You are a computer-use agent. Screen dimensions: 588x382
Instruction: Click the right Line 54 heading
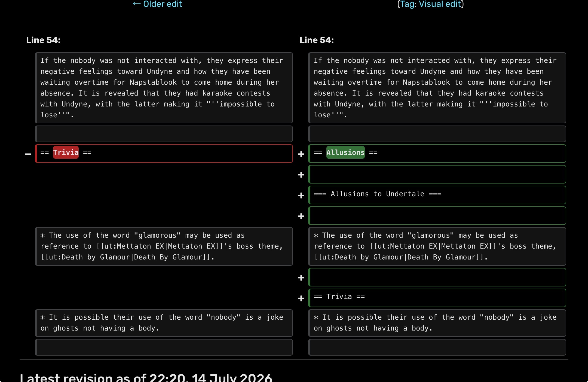tap(317, 40)
